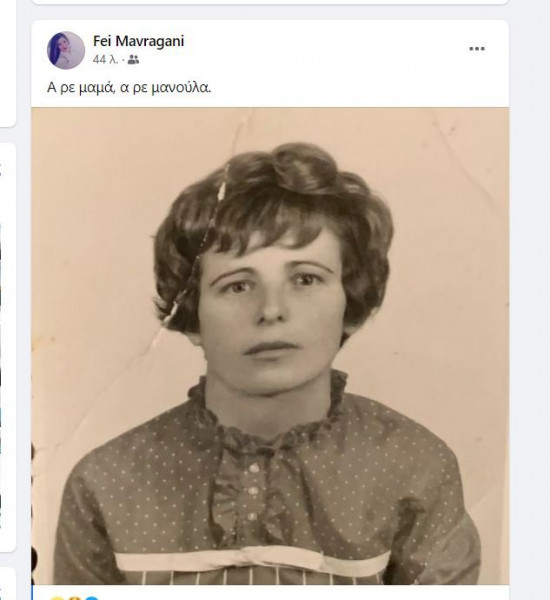Click the friends audience icon beside timestamp

[133, 60]
